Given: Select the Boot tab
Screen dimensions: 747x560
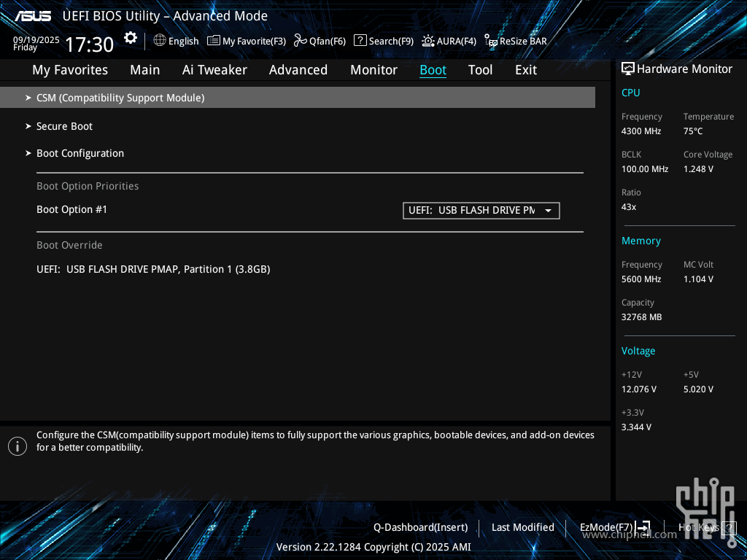Looking at the screenshot, I should (x=433, y=70).
